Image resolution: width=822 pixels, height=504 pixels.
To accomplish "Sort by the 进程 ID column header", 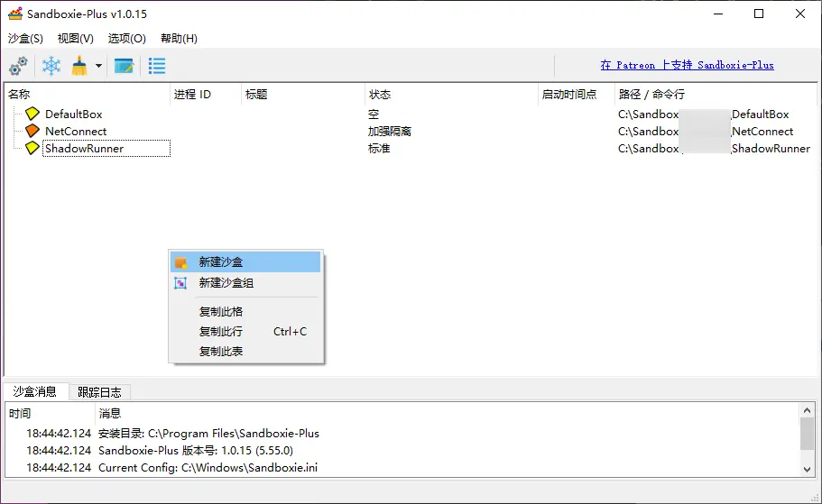I will tap(206, 95).
